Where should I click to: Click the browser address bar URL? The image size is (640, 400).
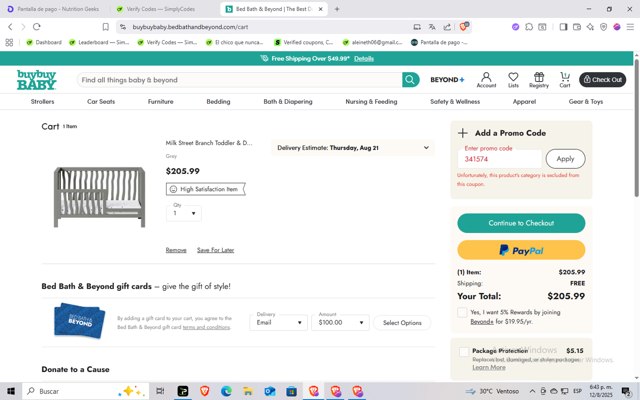pos(190,27)
